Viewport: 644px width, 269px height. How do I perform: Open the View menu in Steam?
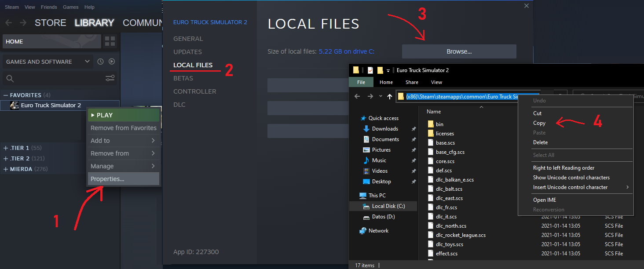coord(30,7)
